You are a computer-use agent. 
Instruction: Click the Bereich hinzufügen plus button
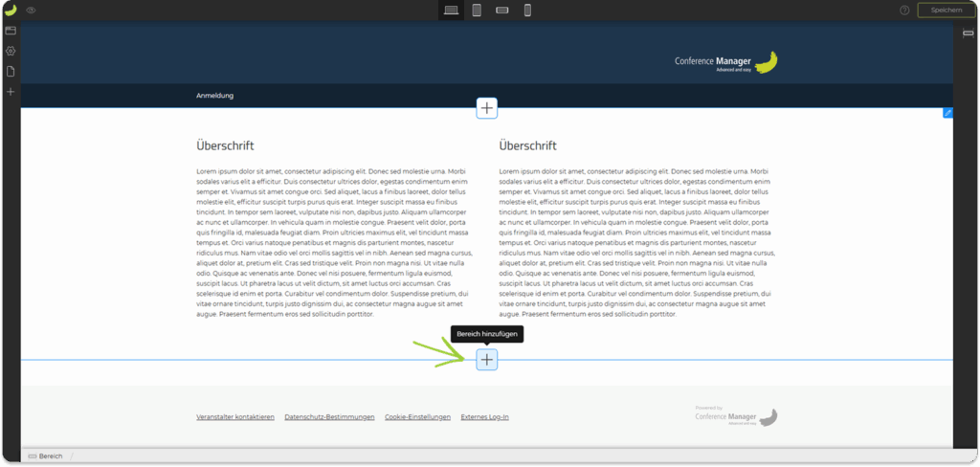487,359
